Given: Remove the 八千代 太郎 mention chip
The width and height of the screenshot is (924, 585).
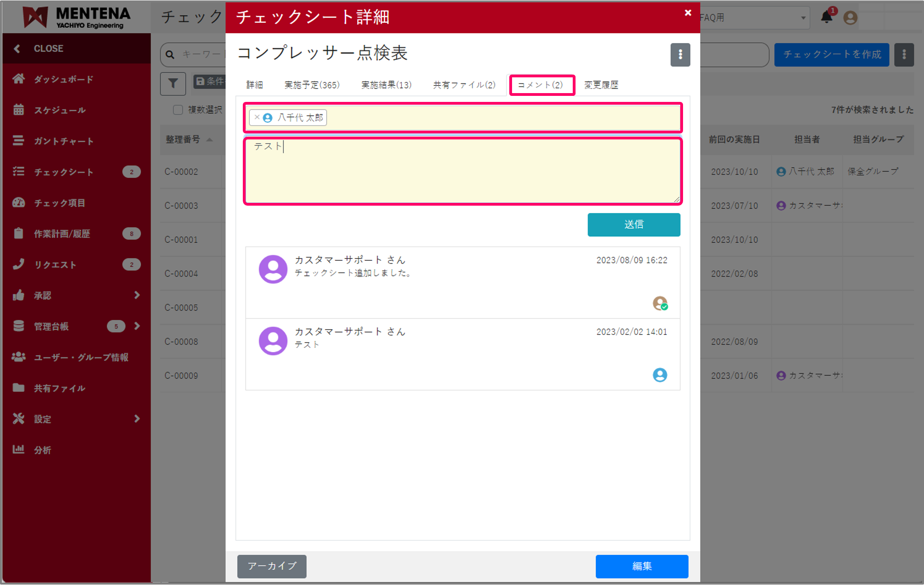Looking at the screenshot, I should [257, 118].
